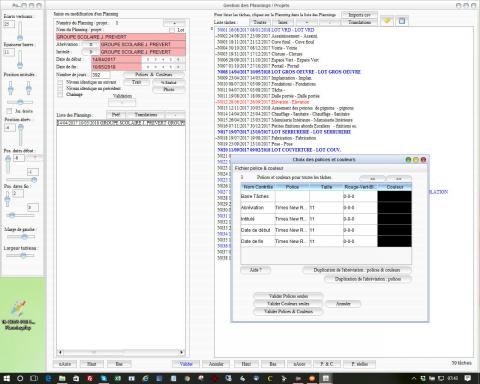The image size is (480, 384).
Task: Open the Planning shortcut icon on the desktop
Action: pyautogui.click(x=18, y=315)
